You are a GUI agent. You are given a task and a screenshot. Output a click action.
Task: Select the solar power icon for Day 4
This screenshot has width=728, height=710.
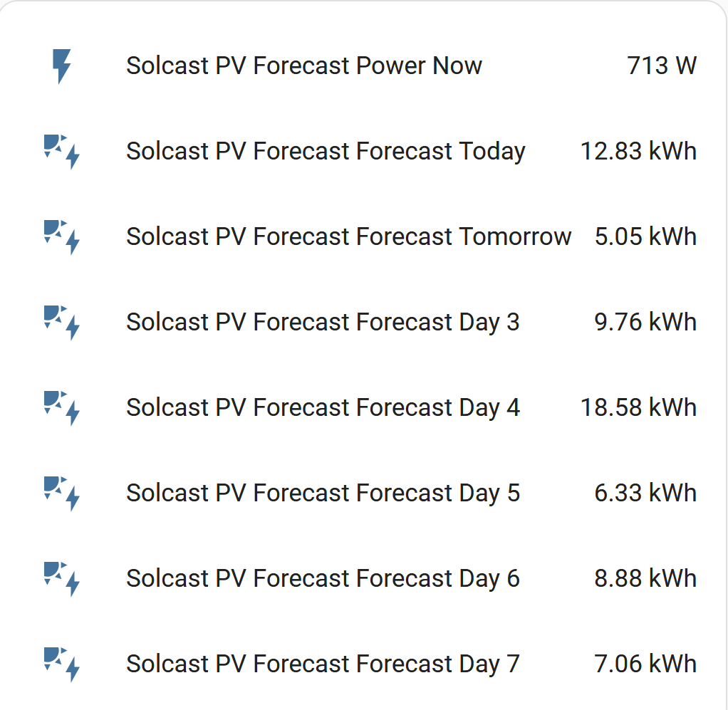click(x=62, y=408)
